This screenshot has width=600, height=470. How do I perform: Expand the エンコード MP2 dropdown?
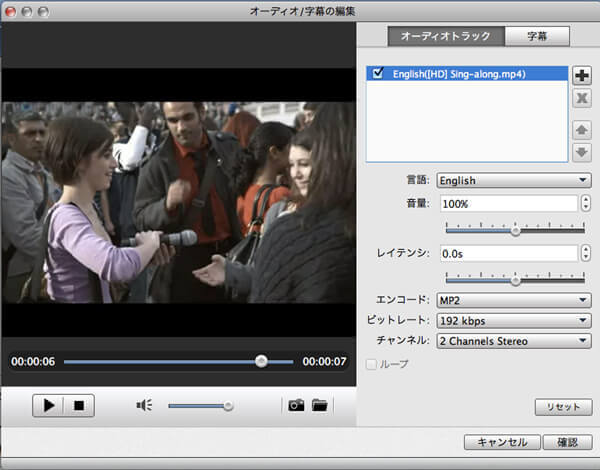pyautogui.click(x=514, y=300)
